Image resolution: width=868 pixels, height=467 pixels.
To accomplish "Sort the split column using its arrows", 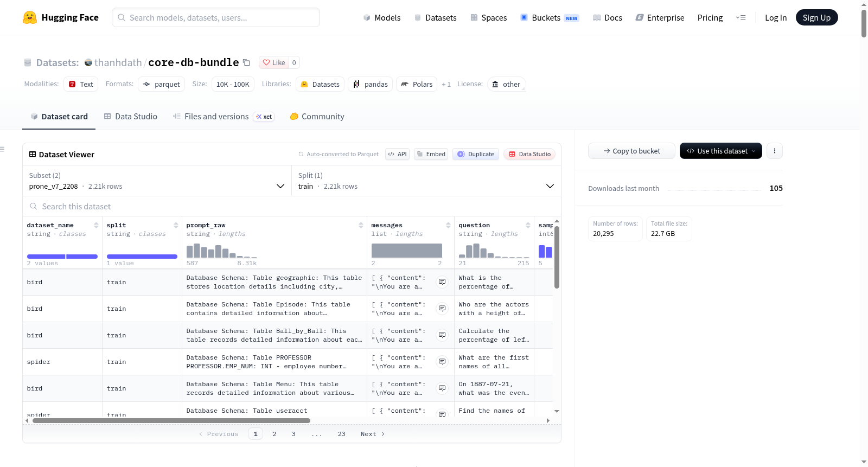I will 176,225.
